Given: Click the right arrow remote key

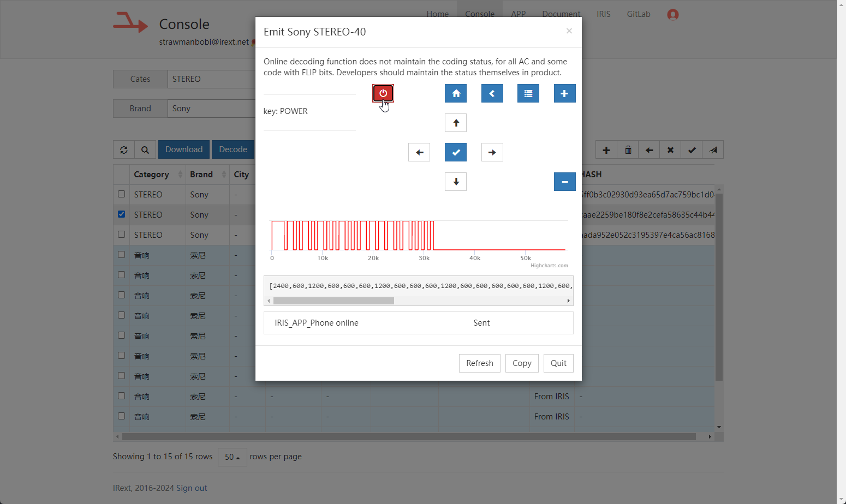Looking at the screenshot, I should 492,152.
